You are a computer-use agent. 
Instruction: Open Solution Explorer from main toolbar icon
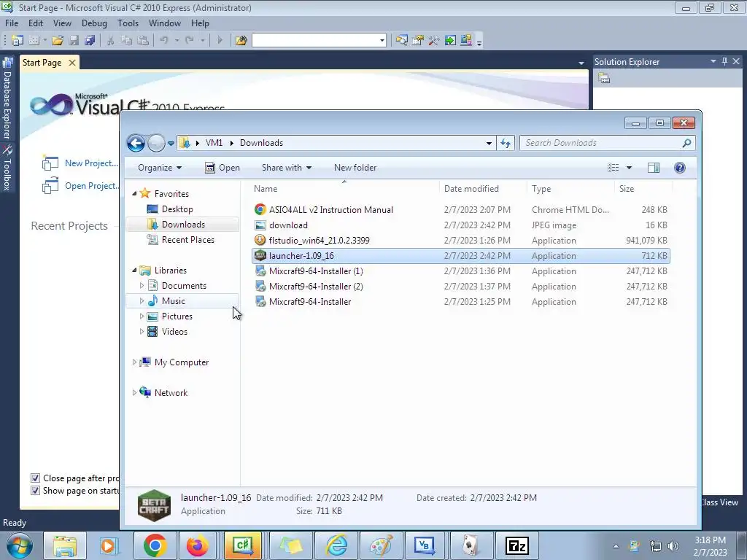pos(402,41)
